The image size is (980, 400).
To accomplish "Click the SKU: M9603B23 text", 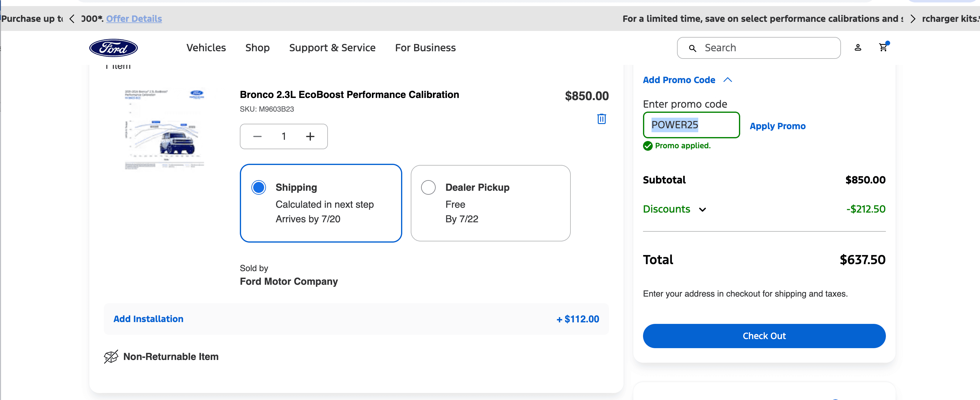I will (267, 109).
